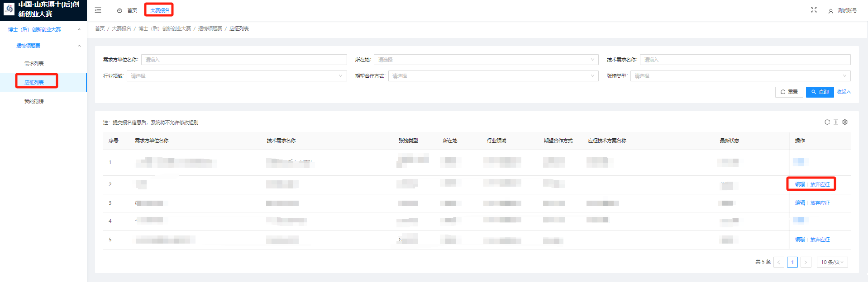Open the 张榜类型 dropdown
The height and width of the screenshot is (282, 868).
(x=740, y=76)
